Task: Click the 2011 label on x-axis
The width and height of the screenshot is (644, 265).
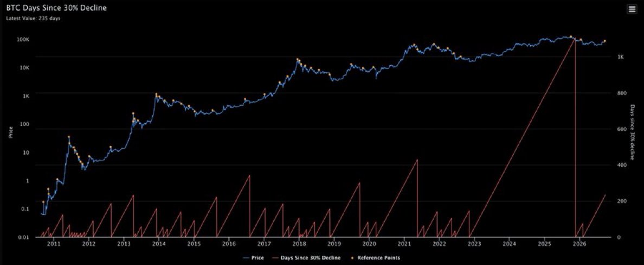Action: pyautogui.click(x=54, y=244)
